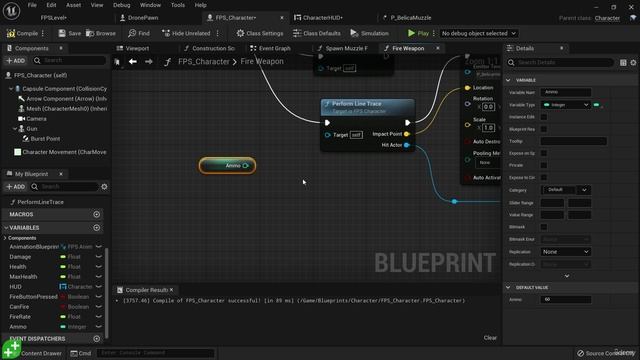Image resolution: width=640 pixels, height=360 pixels.
Task: Open the debug object selector dropdown
Action: 478,33
